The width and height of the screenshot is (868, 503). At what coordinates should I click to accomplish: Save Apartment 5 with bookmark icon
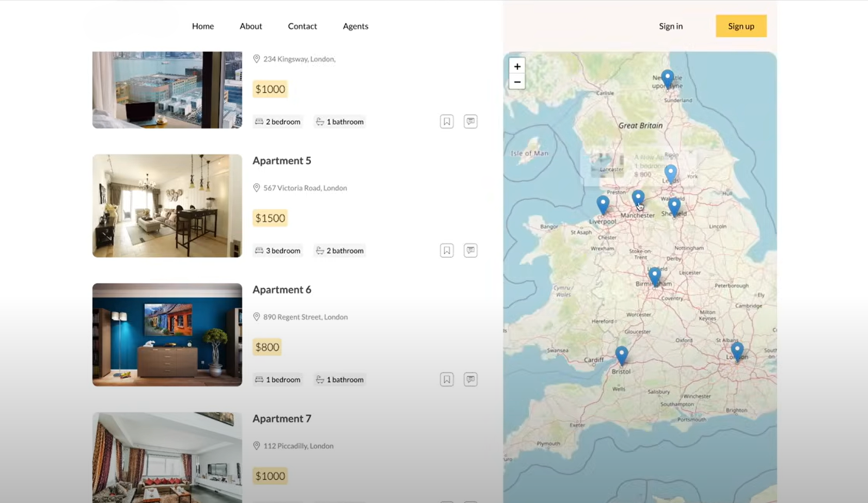point(447,250)
